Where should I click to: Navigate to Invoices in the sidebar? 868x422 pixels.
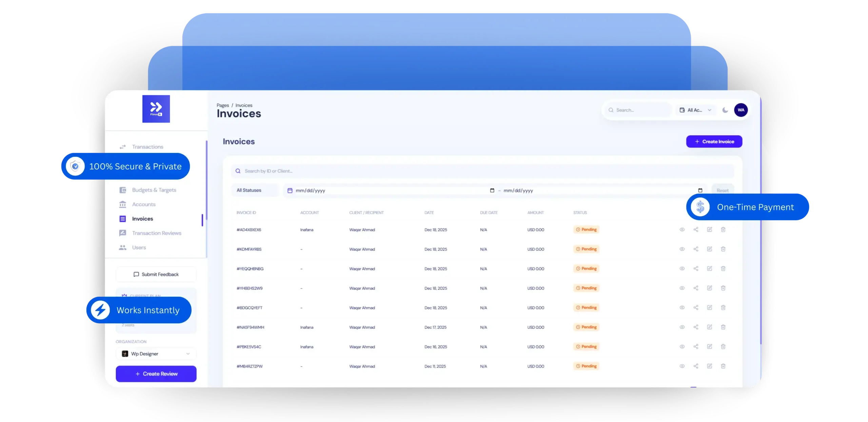click(142, 218)
